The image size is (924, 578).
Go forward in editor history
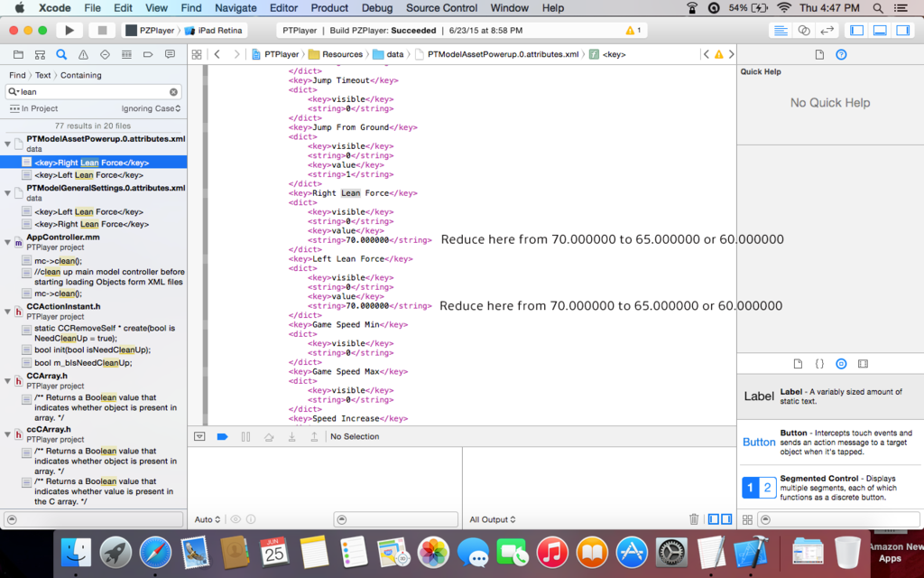click(x=236, y=54)
